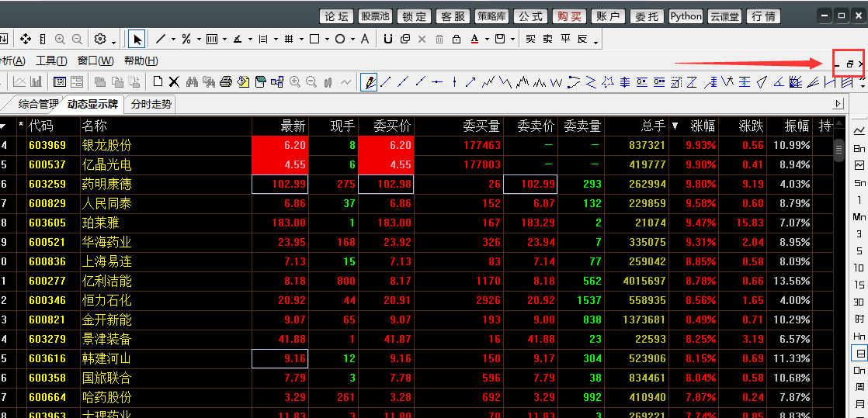Open the settings gear dropdown arrow
Image resolution: width=868 pixels, height=418 pixels.
[114, 41]
